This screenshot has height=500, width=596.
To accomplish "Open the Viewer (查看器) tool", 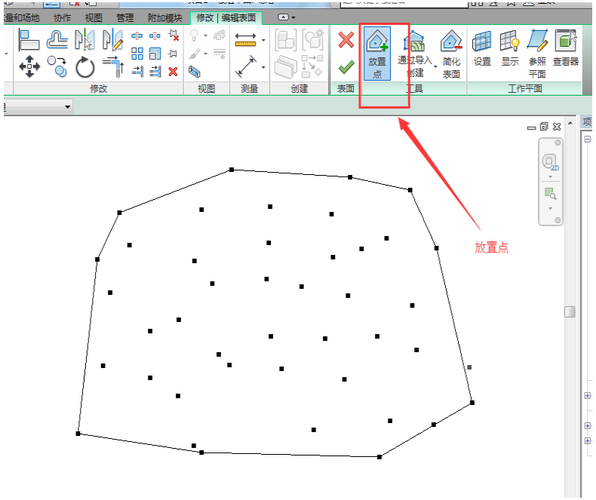I will pos(566,48).
